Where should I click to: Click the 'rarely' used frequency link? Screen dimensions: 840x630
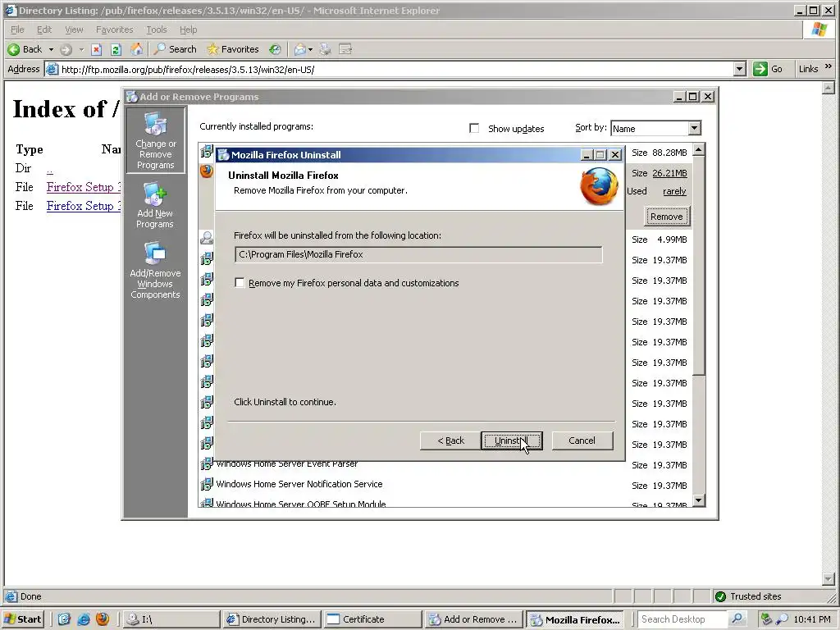click(x=674, y=191)
